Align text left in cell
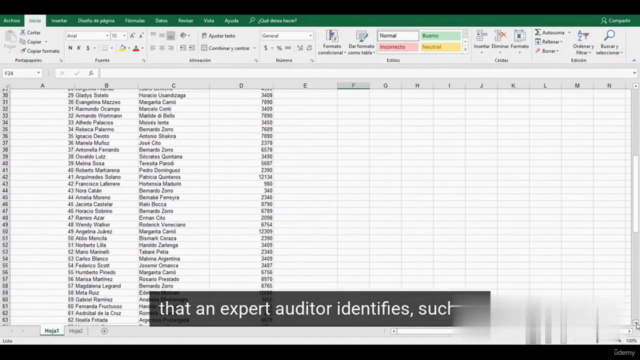This screenshot has width=640, height=360. (x=153, y=48)
